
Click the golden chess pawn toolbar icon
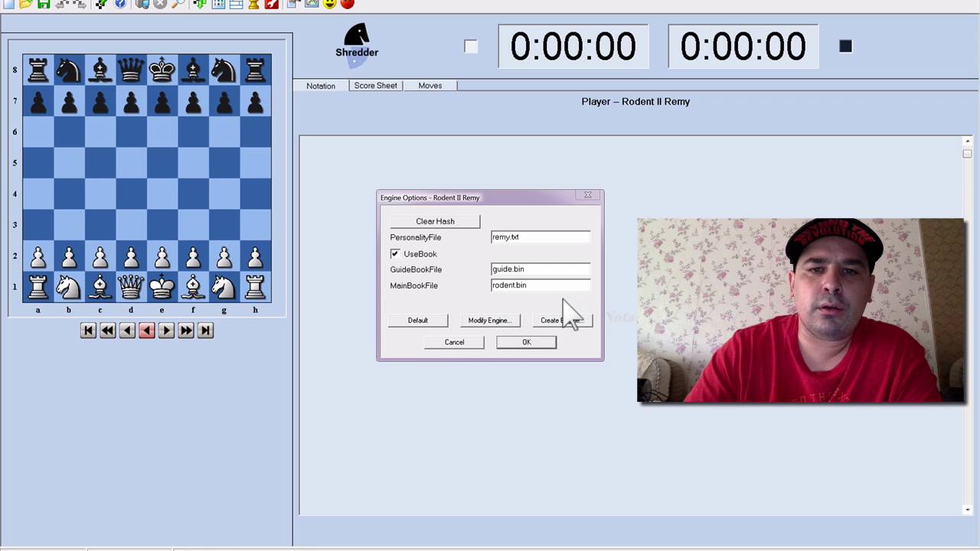pyautogui.click(x=253, y=4)
